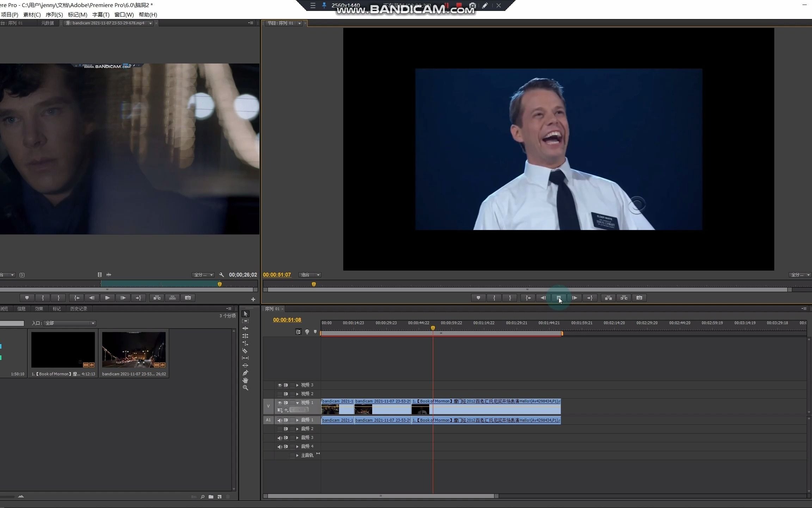Switch to 历史记录 history tab

coord(79,309)
